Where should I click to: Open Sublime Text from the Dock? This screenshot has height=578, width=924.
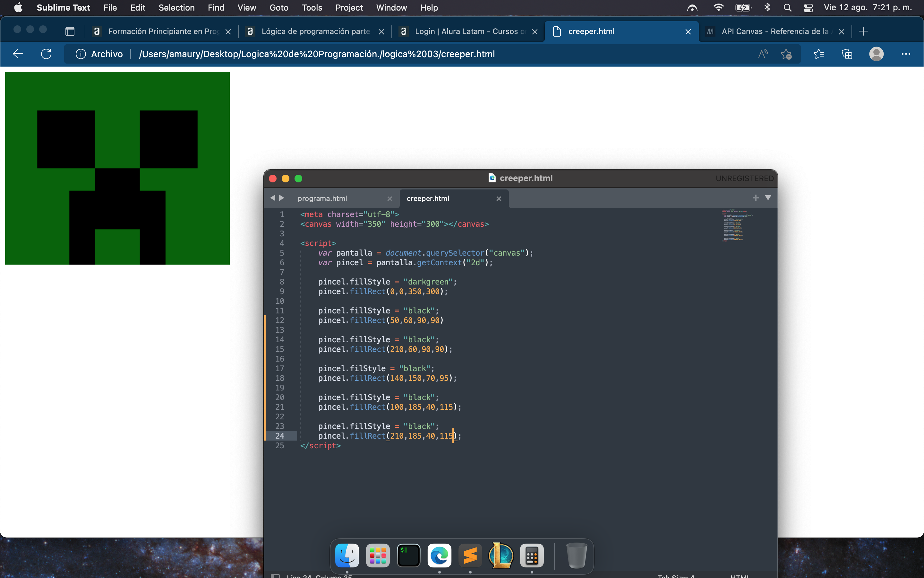pos(470,556)
